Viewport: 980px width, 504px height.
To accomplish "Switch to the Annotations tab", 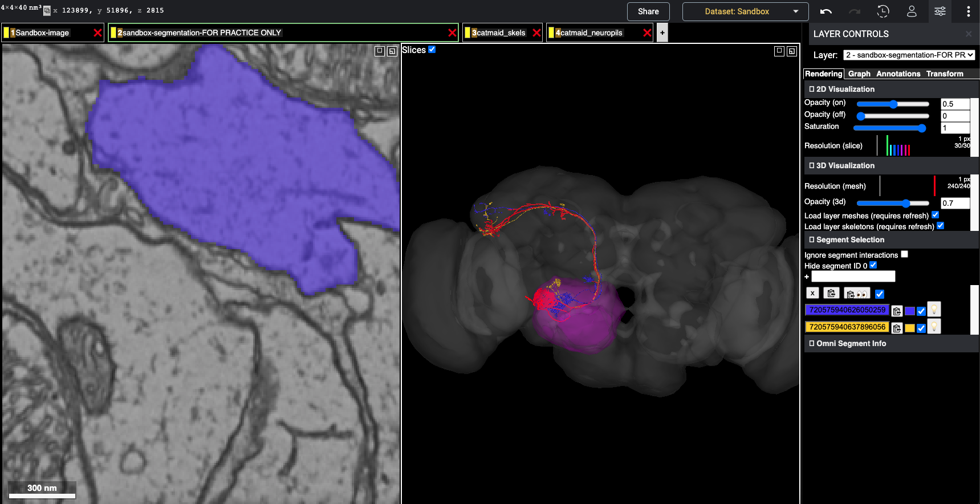I will click(898, 74).
